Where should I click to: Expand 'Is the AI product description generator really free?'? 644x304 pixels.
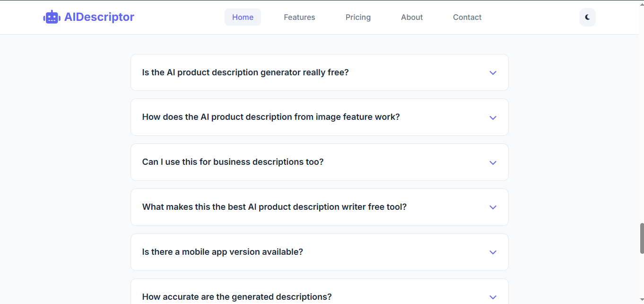tap(245, 72)
